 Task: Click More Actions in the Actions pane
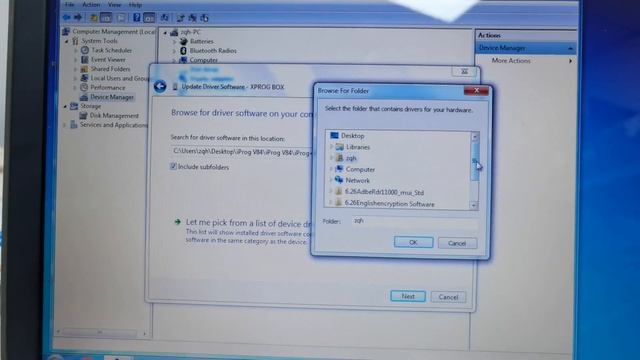click(x=511, y=60)
